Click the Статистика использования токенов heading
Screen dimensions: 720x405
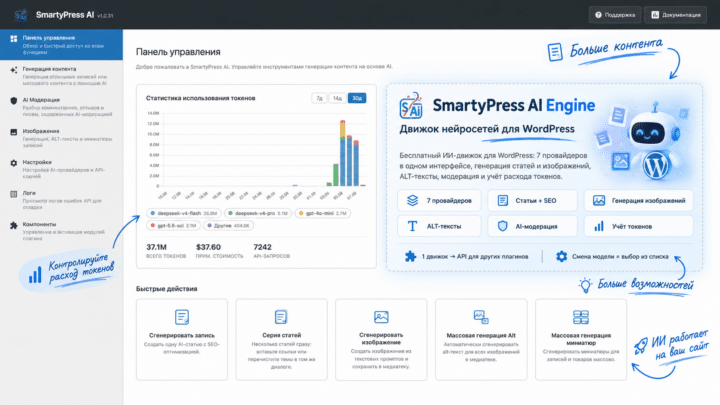coord(201,98)
